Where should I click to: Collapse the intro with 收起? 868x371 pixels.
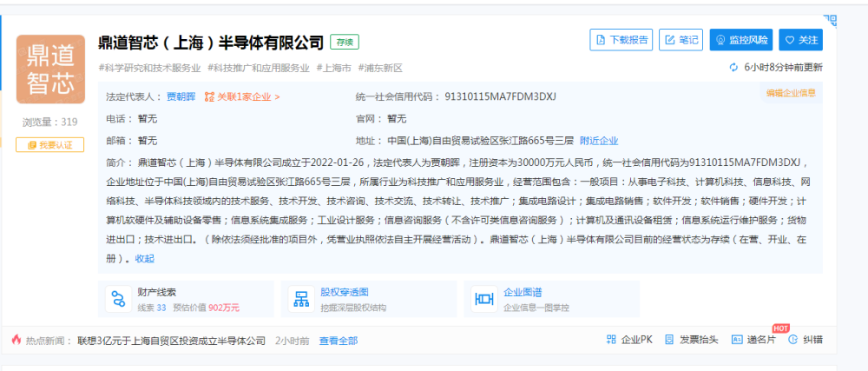tap(145, 259)
